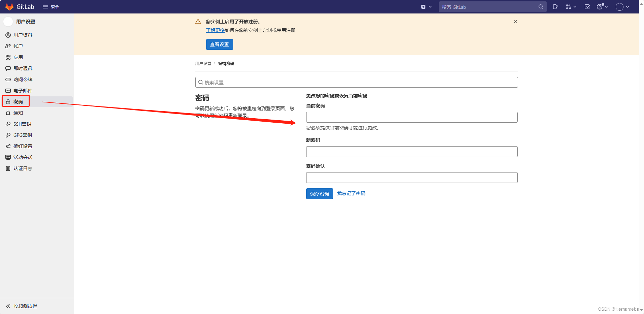Image resolution: width=644 pixels, height=314 pixels.
Task: Open the help question mark dropdown
Action: [x=602, y=7]
